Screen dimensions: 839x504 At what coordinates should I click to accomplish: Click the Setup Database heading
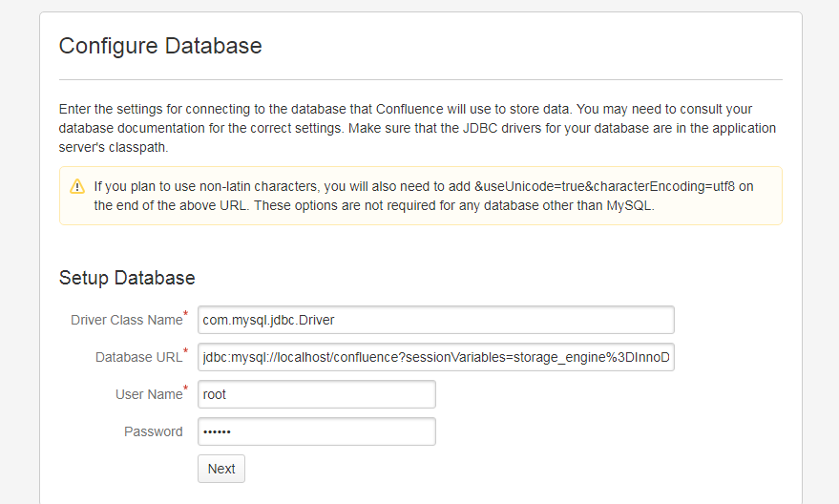[x=127, y=278]
